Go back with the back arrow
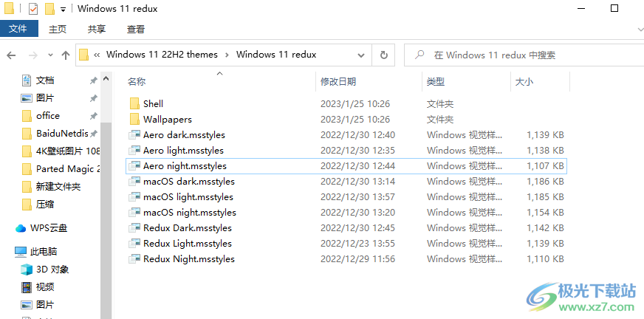Viewport: 644px width, 319px height. 11,55
